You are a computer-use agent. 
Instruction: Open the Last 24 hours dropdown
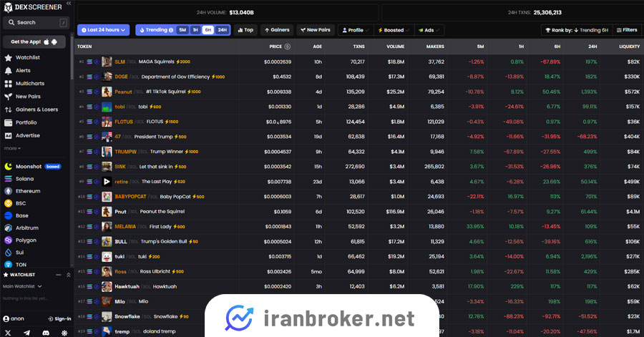(x=104, y=30)
